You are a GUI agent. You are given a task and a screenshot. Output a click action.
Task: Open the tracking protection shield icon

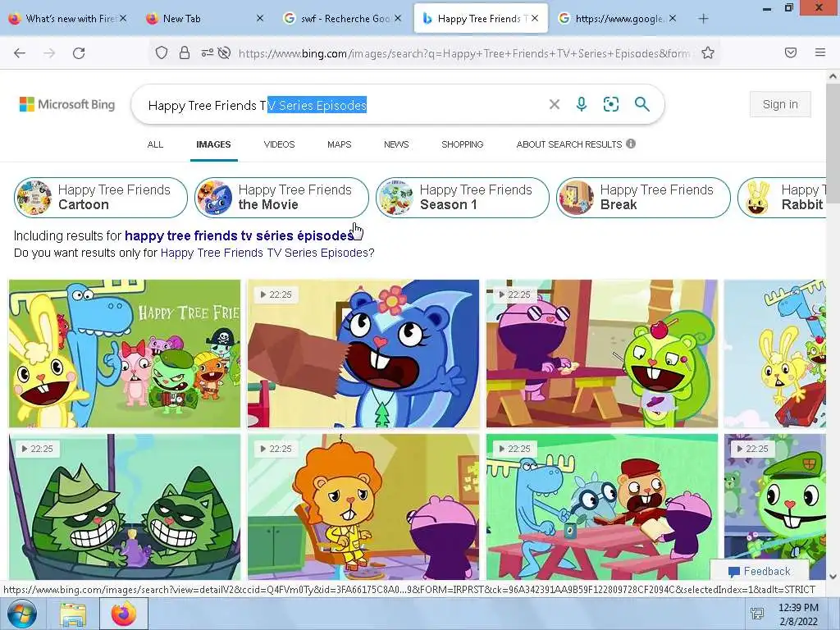point(162,52)
